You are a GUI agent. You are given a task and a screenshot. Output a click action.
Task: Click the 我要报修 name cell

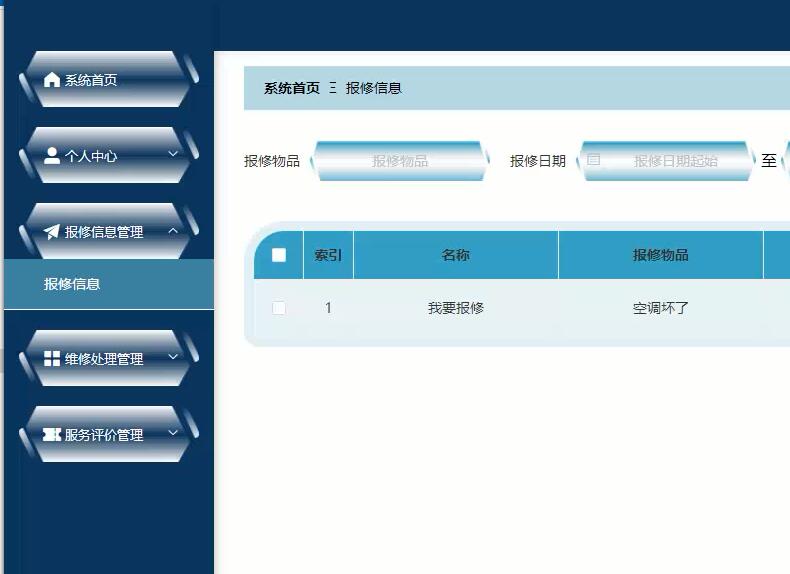pos(456,308)
